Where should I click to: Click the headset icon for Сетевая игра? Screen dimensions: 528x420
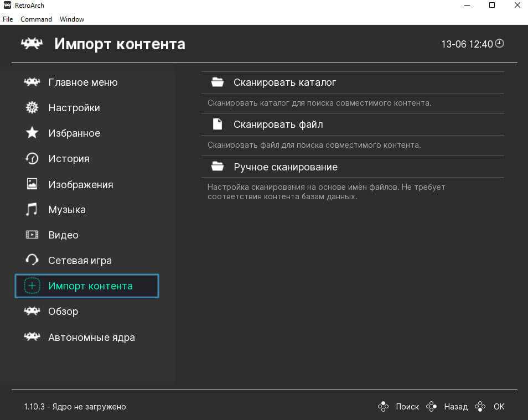[32, 260]
